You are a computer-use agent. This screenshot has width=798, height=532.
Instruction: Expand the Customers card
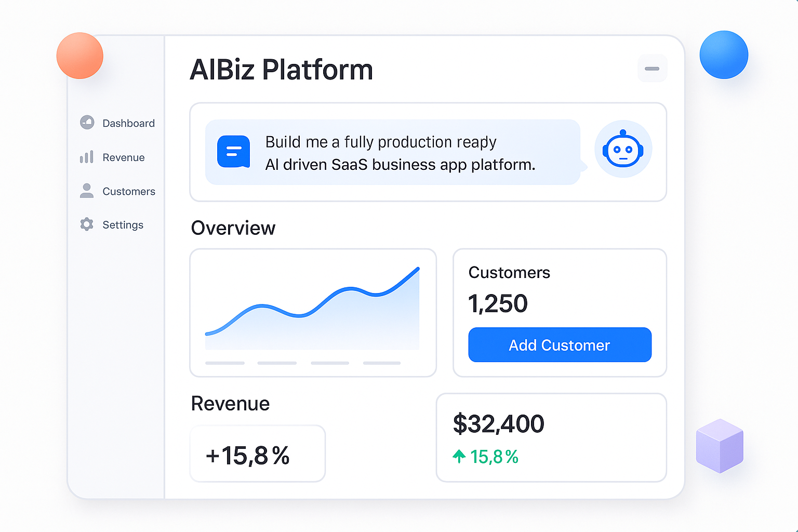click(560, 312)
